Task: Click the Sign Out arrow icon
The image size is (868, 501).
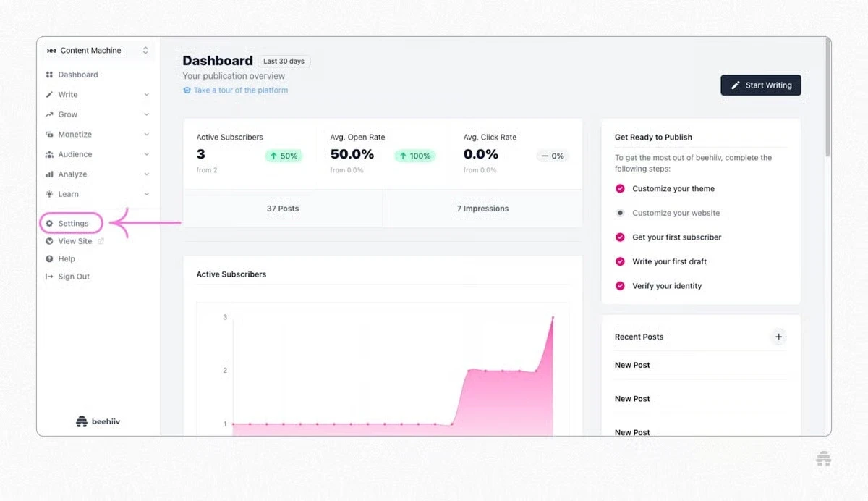Action: coord(50,277)
